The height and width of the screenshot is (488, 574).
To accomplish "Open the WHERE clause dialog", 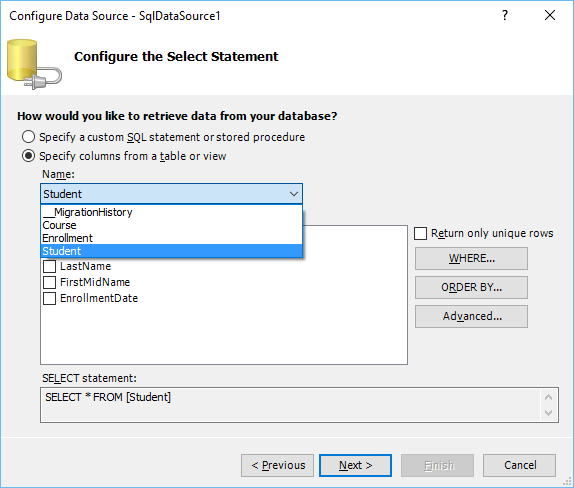I will pyautogui.click(x=472, y=258).
